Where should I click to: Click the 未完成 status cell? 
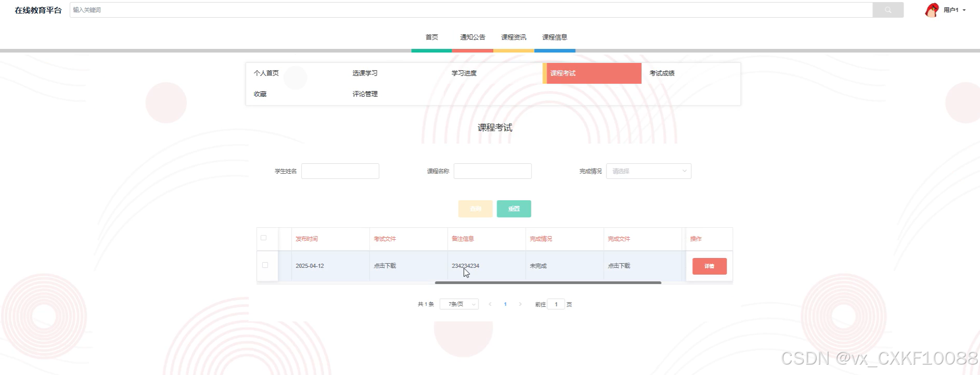pos(538,266)
